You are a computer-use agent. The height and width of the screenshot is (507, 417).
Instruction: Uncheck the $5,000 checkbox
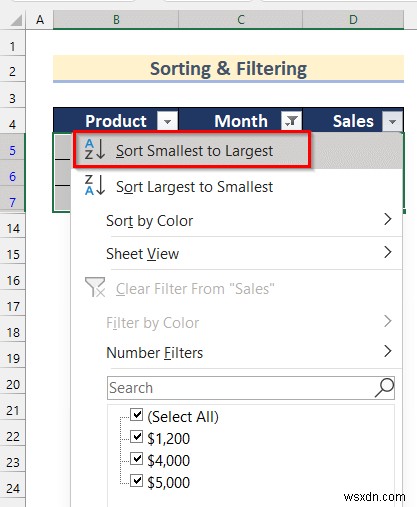click(x=137, y=480)
